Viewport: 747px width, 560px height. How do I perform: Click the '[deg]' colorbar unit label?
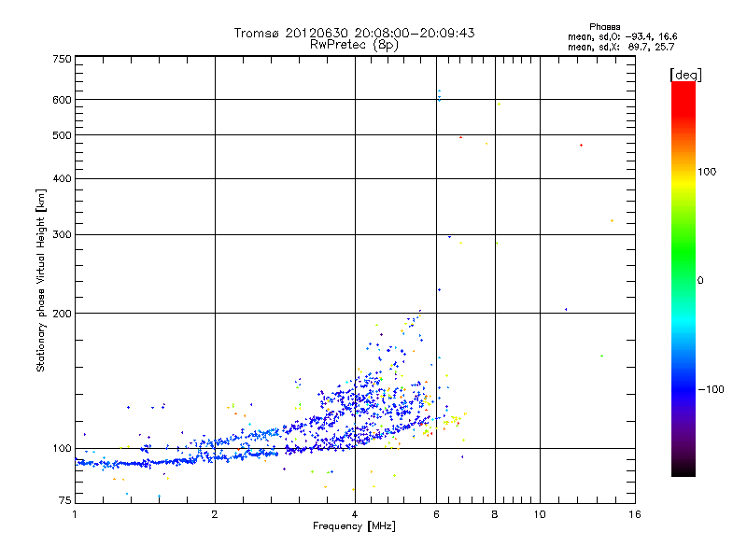tap(685, 75)
